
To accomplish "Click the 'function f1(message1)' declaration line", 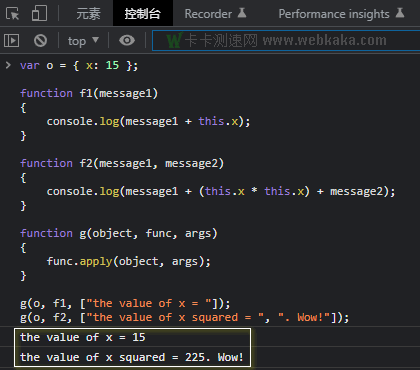I will coord(89,93).
